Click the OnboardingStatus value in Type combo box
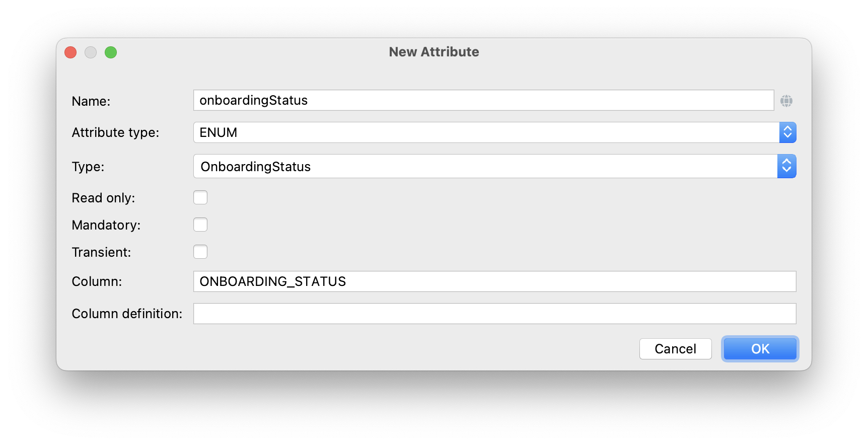This screenshot has height=445, width=868. click(x=256, y=167)
